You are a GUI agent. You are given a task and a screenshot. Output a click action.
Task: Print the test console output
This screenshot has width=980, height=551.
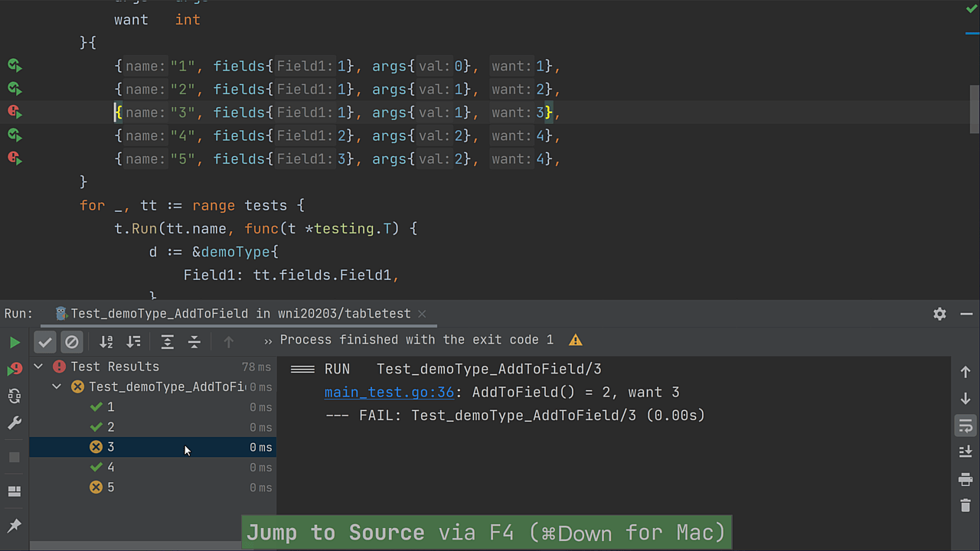[965, 479]
